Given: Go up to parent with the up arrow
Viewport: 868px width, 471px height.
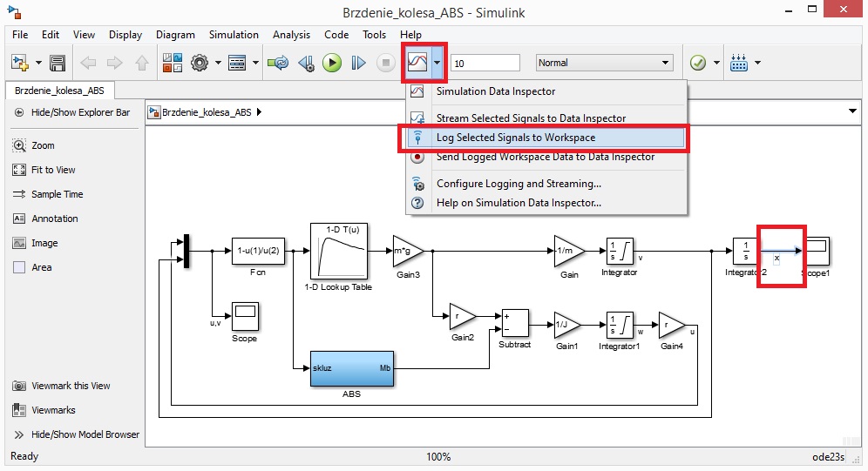Looking at the screenshot, I should pos(142,63).
